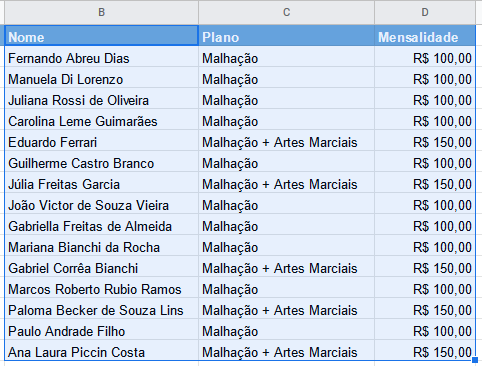Viewport: 482px width, 366px height.
Task: Click Gabriel Corrêa Bianchi's mensalidade cell
Action: point(425,267)
